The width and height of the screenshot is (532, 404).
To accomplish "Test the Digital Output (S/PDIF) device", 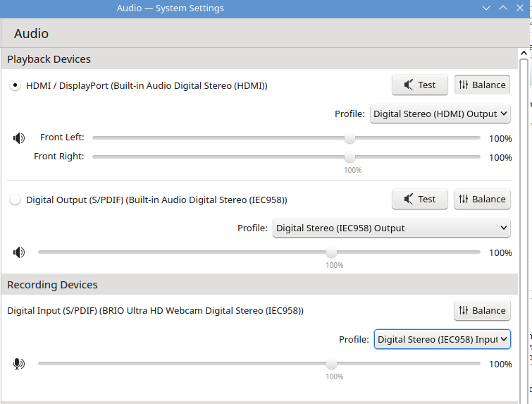I will [419, 200].
